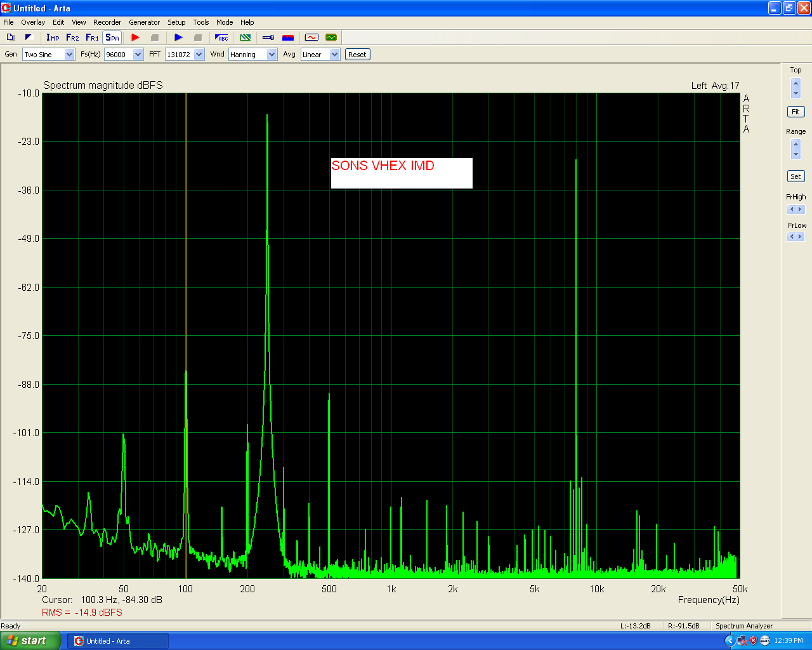812x650 pixels.
Task: Click the Windows Start button
Action: tap(30, 640)
